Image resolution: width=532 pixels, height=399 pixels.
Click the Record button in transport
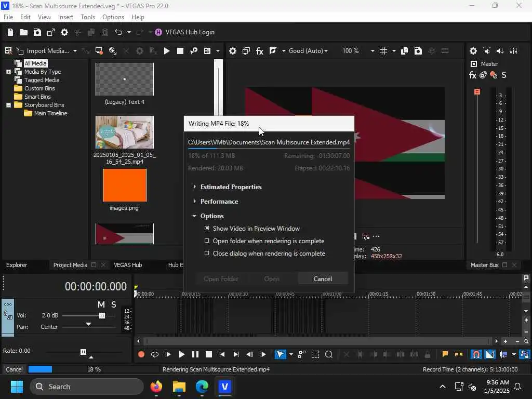pos(141,354)
